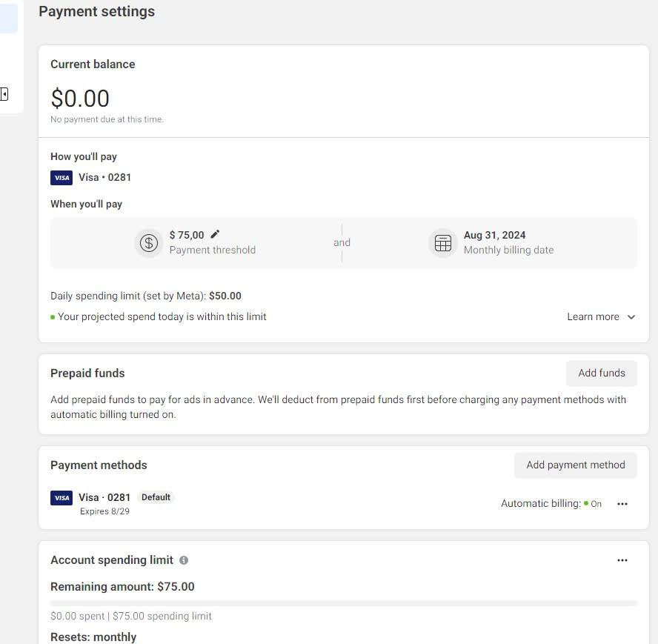Viewport: 658px width, 644px height.
Task: Click the calendar icon for monthly billing date
Action: [442, 242]
